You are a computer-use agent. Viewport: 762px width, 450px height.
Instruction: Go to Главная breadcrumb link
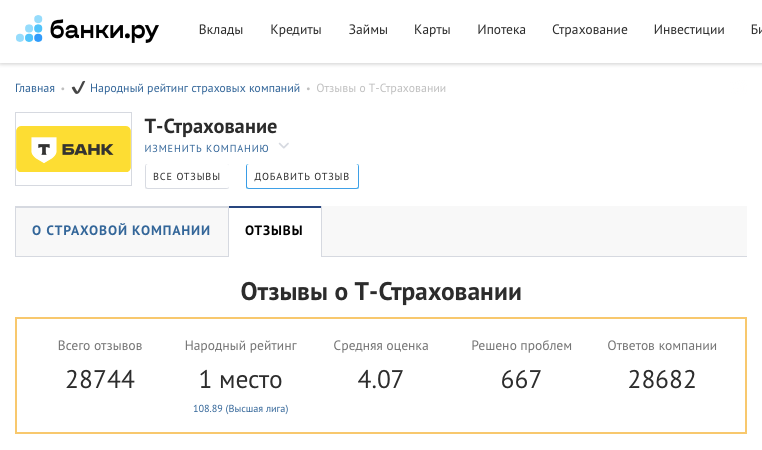point(35,88)
